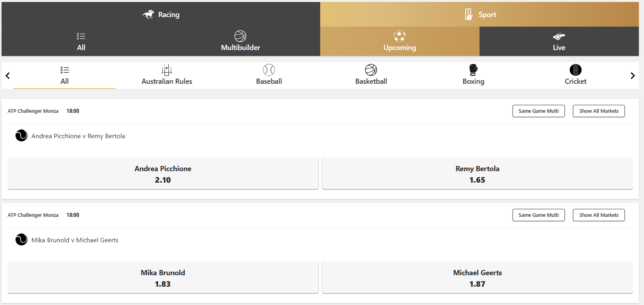
Task: Show All Markets for Picchione v Bertola
Action: (599, 111)
